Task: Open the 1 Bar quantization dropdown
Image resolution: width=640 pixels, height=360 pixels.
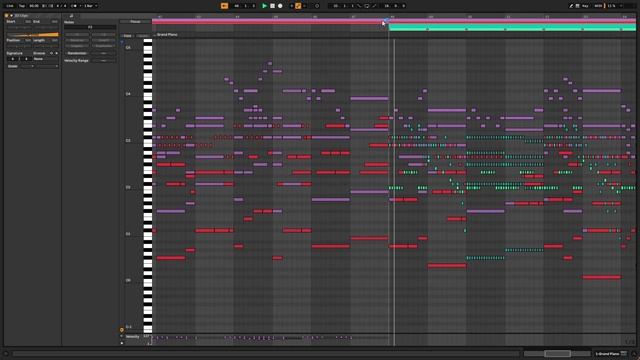Action: point(90,6)
